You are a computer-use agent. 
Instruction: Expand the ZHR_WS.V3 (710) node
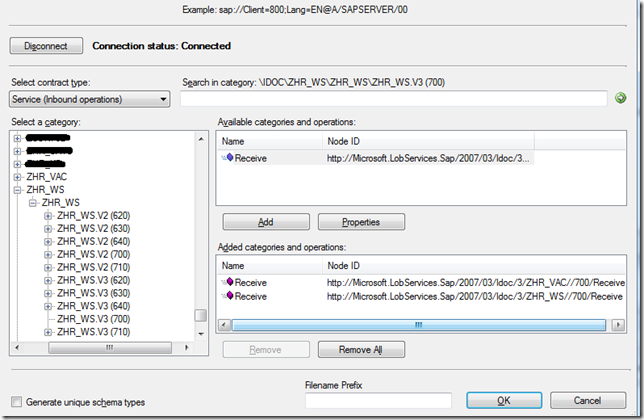(48, 332)
